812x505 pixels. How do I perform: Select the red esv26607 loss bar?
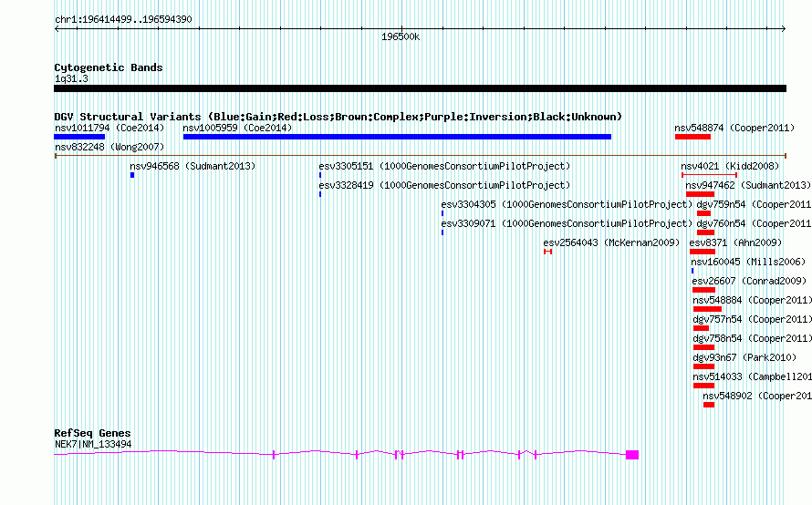tap(703, 290)
